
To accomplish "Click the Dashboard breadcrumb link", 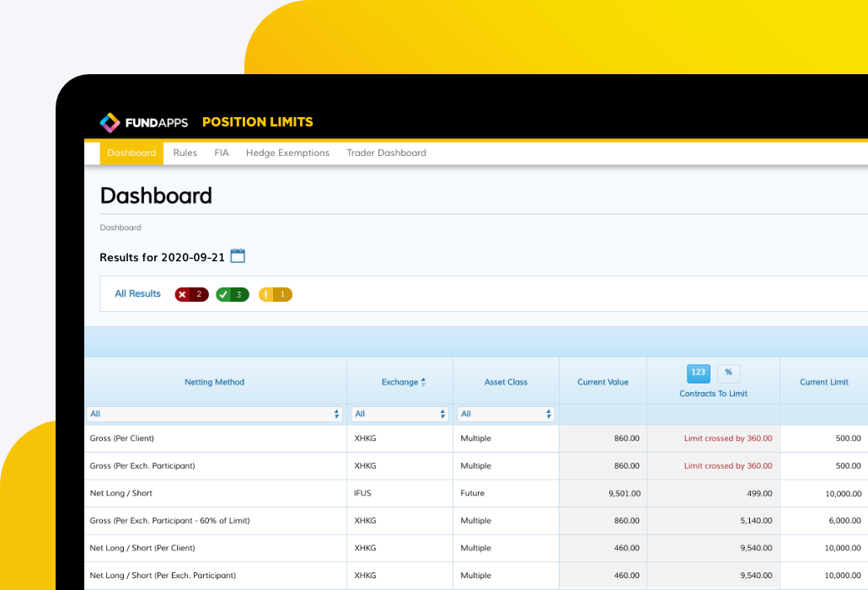I will pos(121,228).
